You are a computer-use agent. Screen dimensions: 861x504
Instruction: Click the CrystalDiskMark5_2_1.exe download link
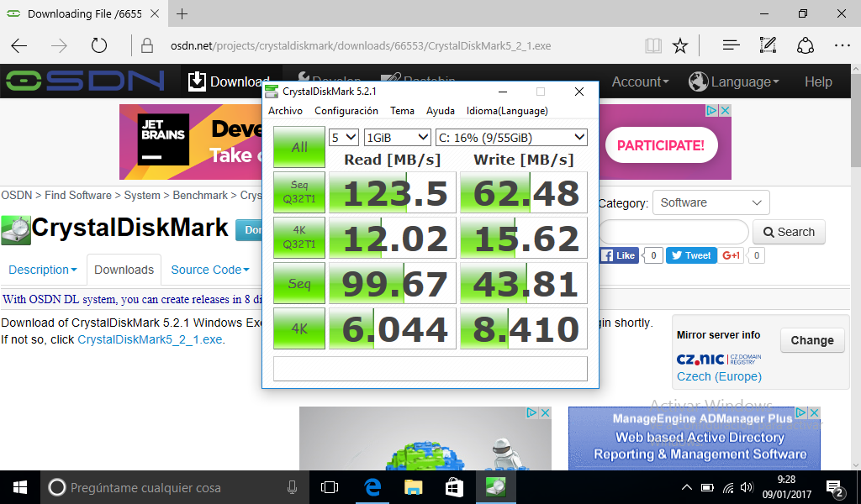[150, 339]
